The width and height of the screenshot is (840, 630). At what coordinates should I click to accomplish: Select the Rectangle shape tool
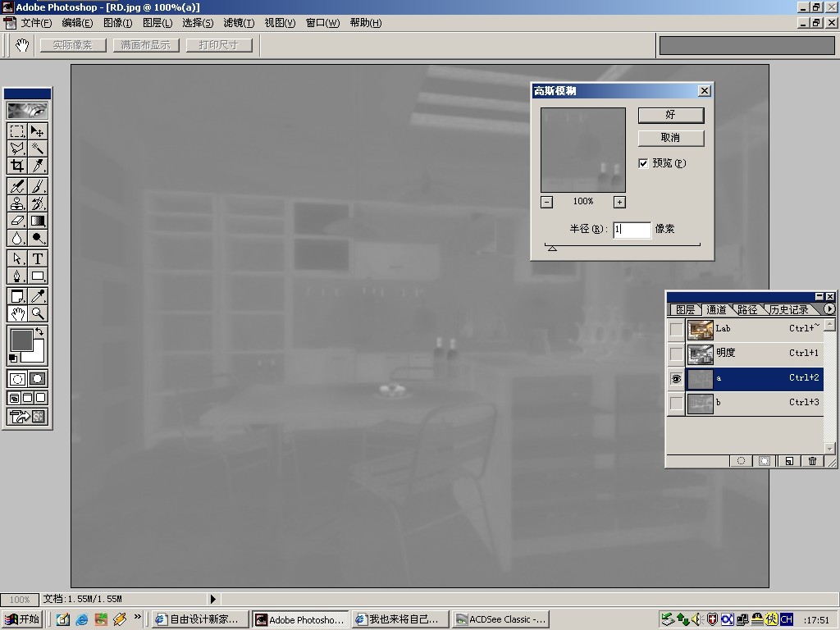point(38,276)
